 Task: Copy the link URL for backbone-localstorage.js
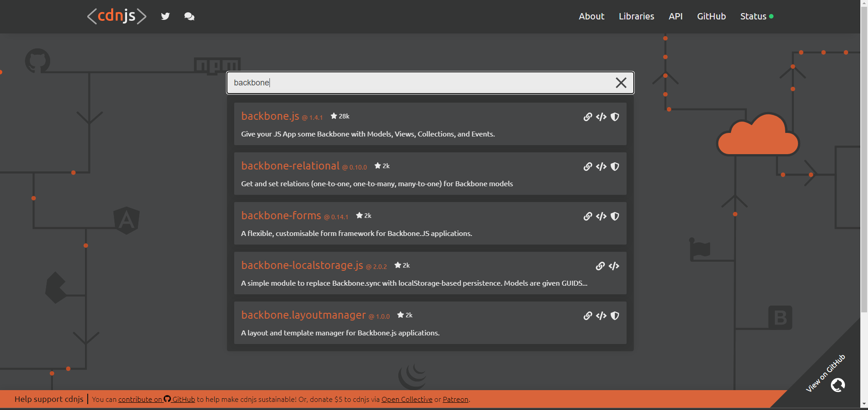[x=600, y=266]
